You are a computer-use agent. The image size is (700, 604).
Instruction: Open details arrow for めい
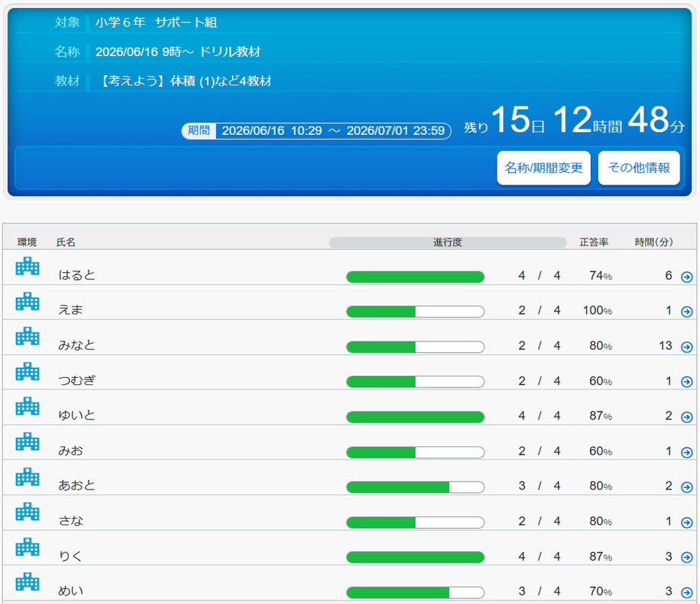click(x=687, y=592)
